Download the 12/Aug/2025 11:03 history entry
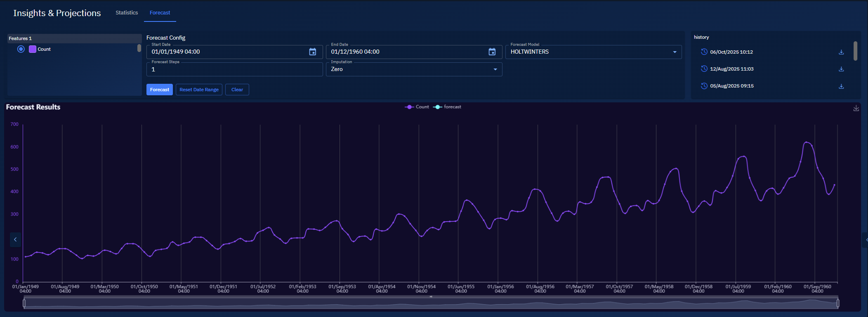 841,69
